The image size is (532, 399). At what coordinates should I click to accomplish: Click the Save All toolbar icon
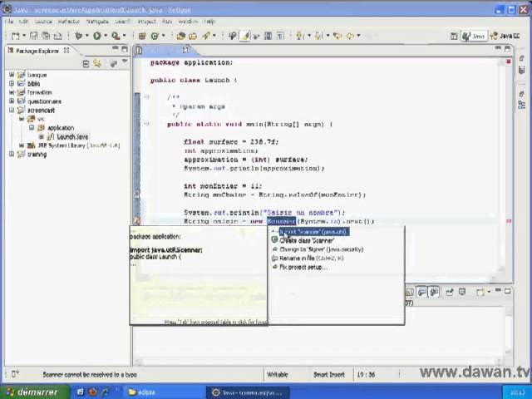(46, 36)
